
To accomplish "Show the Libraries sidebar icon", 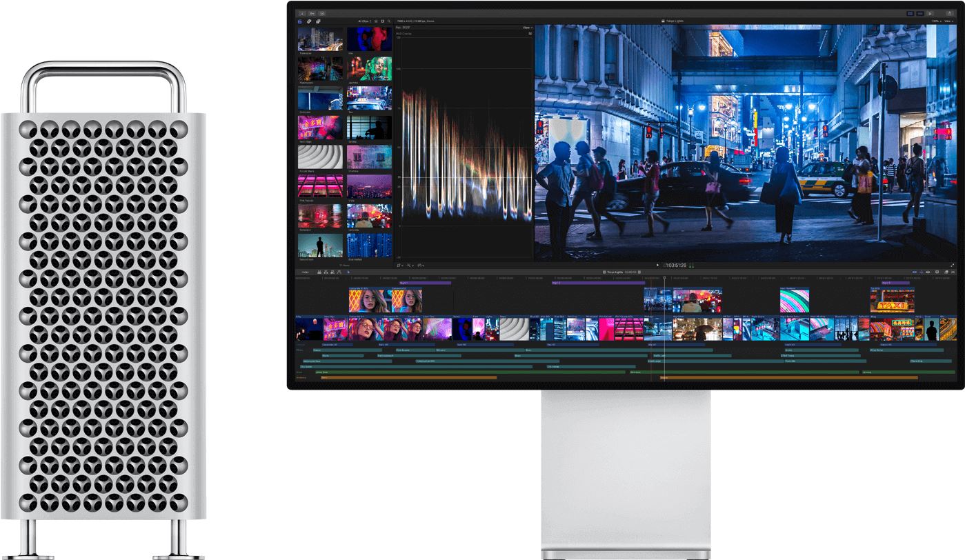I will tap(300, 21).
